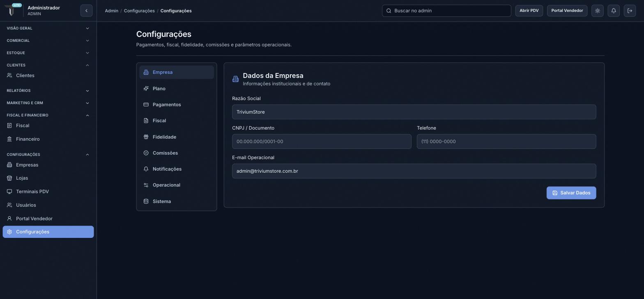Image resolution: width=644 pixels, height=299 pixels.
Task: Click the Terminais PDV monitor icon
Action: click(x=9, y=192)
